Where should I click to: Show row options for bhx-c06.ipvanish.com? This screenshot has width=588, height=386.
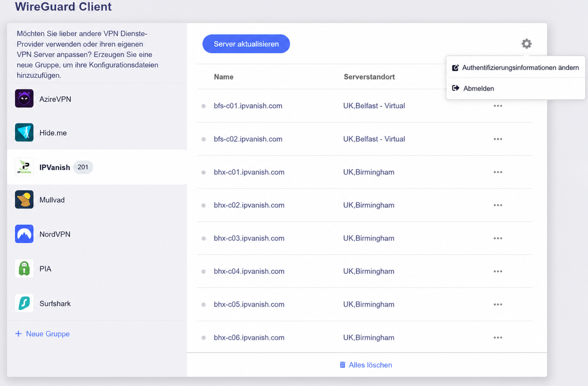coord(497,337)
